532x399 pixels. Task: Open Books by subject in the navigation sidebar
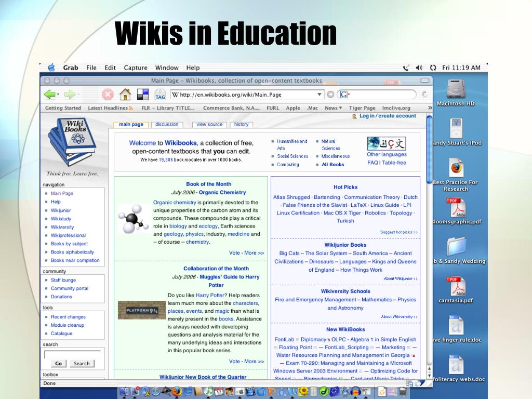click(x=69, y=244)
